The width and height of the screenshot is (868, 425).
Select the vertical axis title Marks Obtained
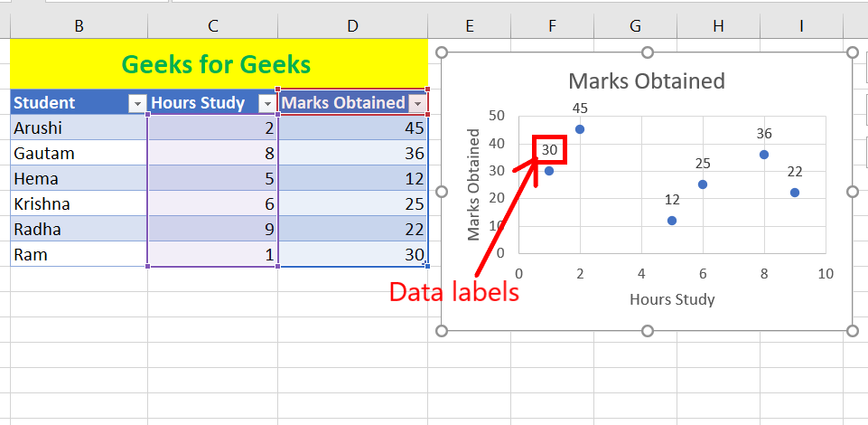coord(473,184)
